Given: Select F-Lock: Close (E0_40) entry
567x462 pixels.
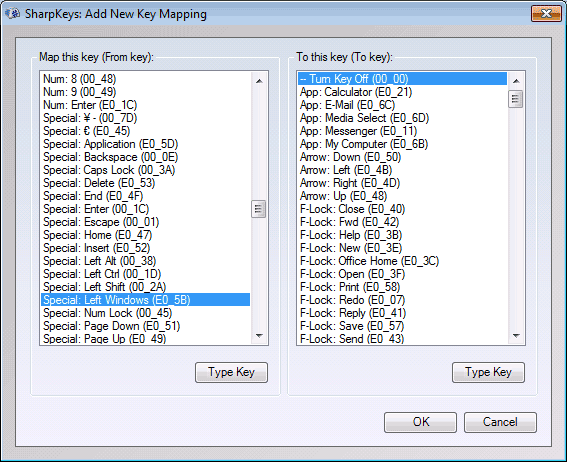Looking at the screenshot, I should (402, 209).
